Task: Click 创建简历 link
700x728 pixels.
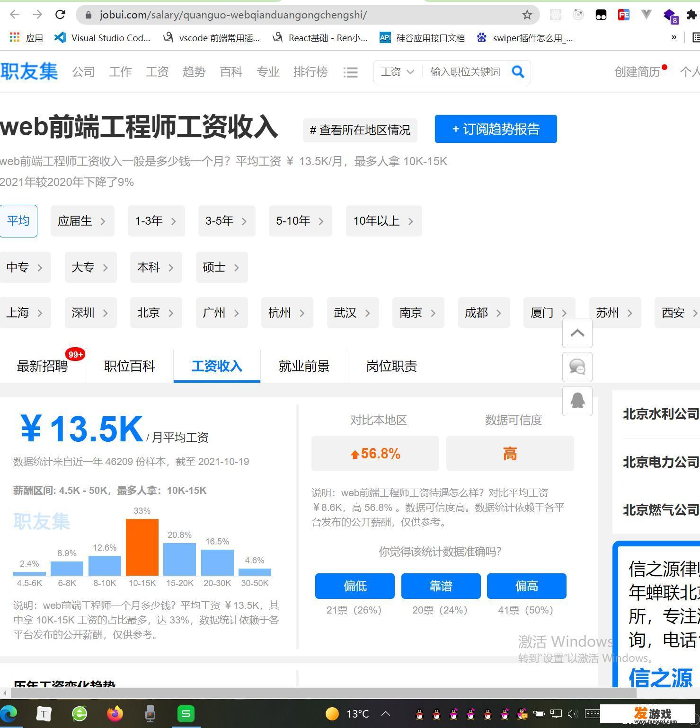Action: [x=637, y=72]
